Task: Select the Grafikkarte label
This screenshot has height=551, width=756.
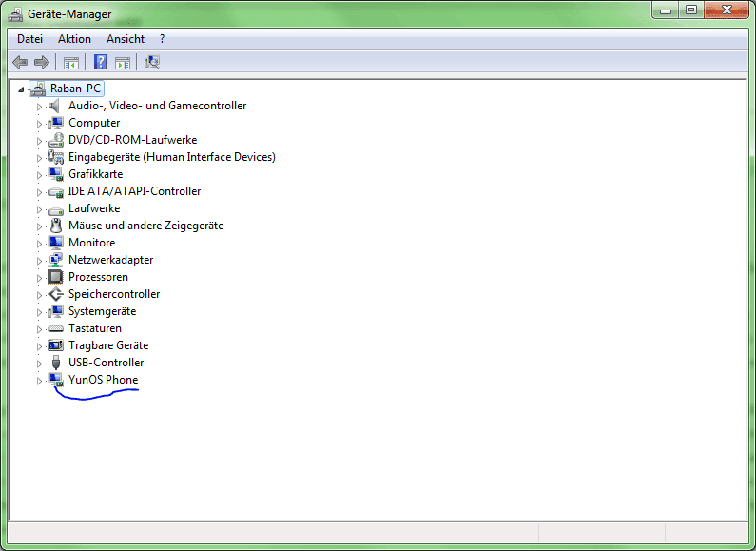Action: [x=95, y=174]
